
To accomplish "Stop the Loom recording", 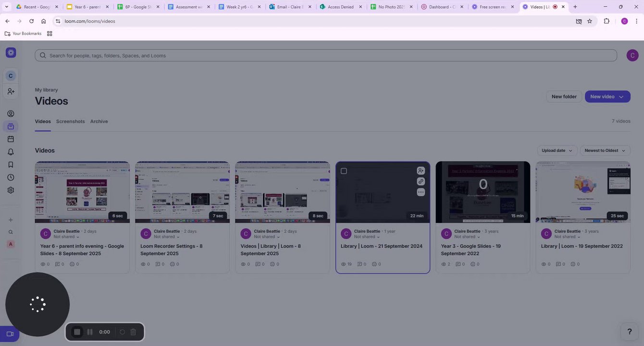I will pos(77,332).
